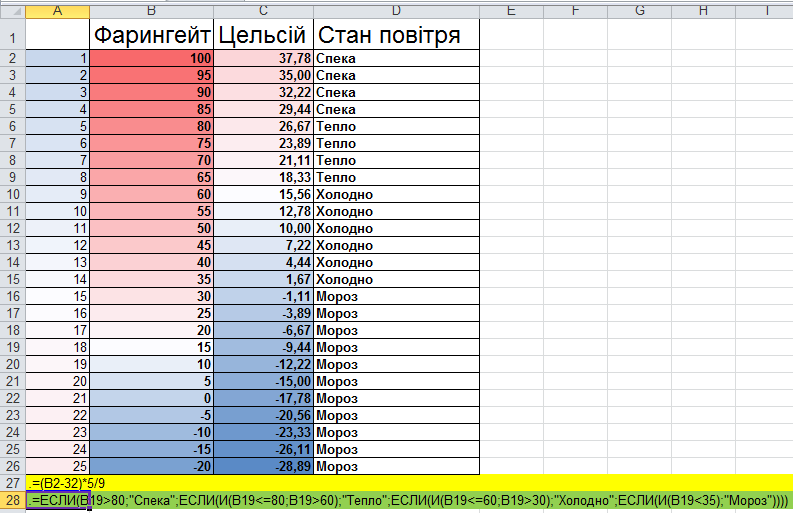Select the 'Тепло' cell in row 6
This screenshot has height=513, width=793.
tap(396, 126)
